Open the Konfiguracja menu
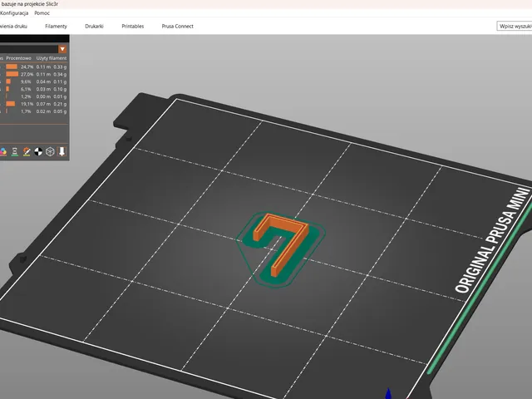This screenshot has width=532, height=399. tap(14, 13)
